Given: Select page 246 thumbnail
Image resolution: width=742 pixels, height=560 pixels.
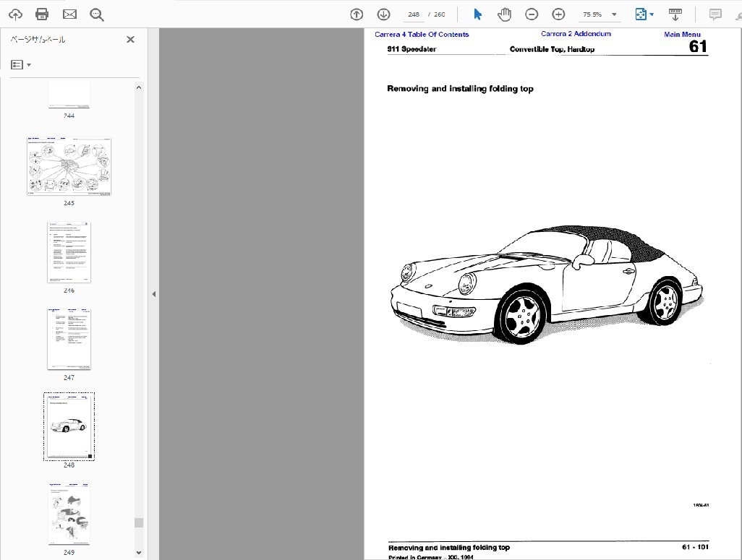Looking at the screenshot, I should point(69,252).
